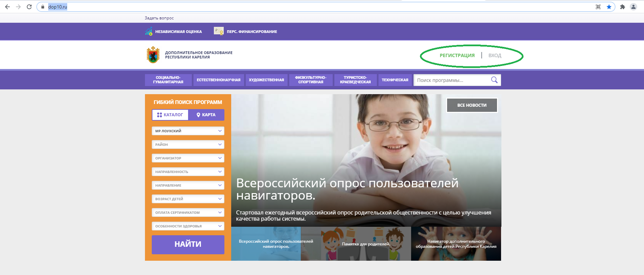Click the browser forward arrow
The width and height of the screenshot is (644, 275).
tap(18, 7)
